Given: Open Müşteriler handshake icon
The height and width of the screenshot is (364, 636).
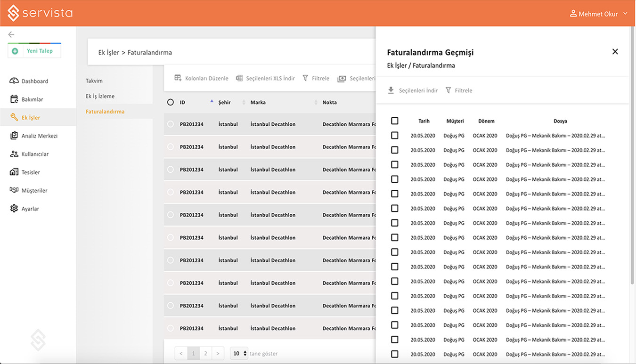Looking at the screenshot, I should [x=14, y=190].
